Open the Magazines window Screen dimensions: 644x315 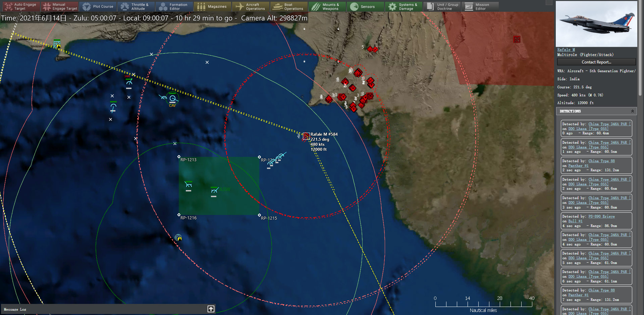(x=212, y=6)
